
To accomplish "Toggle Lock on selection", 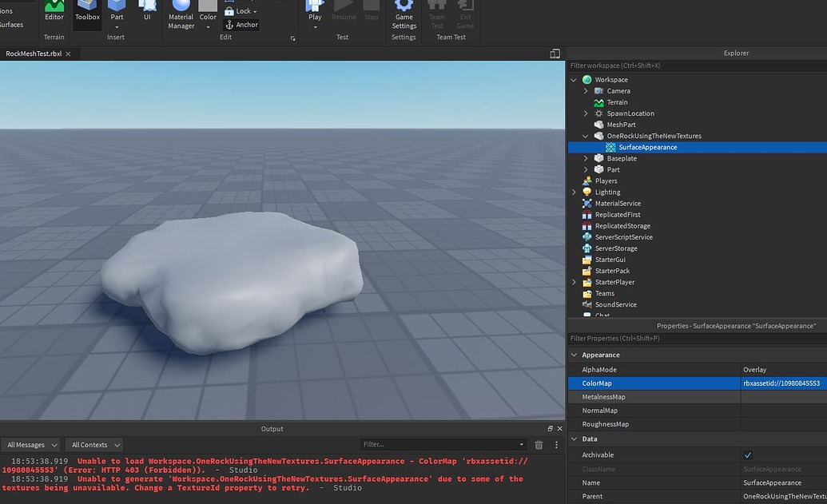I will coord(241,11).
